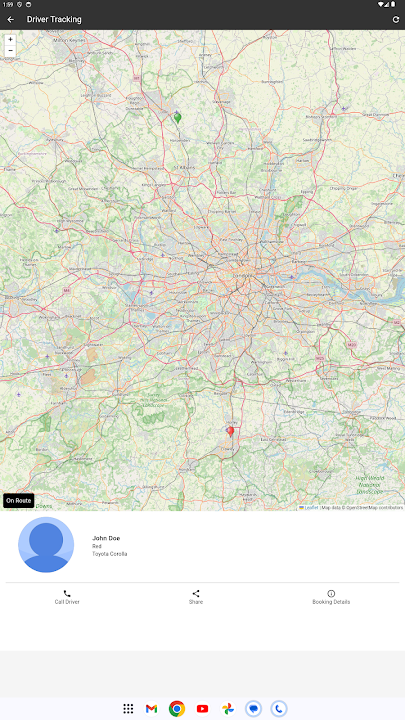
Task: Select the John Doe driver name
Action: pos(106,538)
